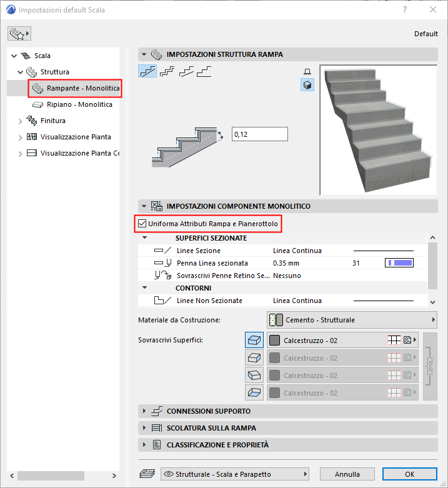The image size is (448, 488).
Task: Toggle Uniforma Attributi Rampa e Pianerottolo checkbox
Action: tap(142, 224)
